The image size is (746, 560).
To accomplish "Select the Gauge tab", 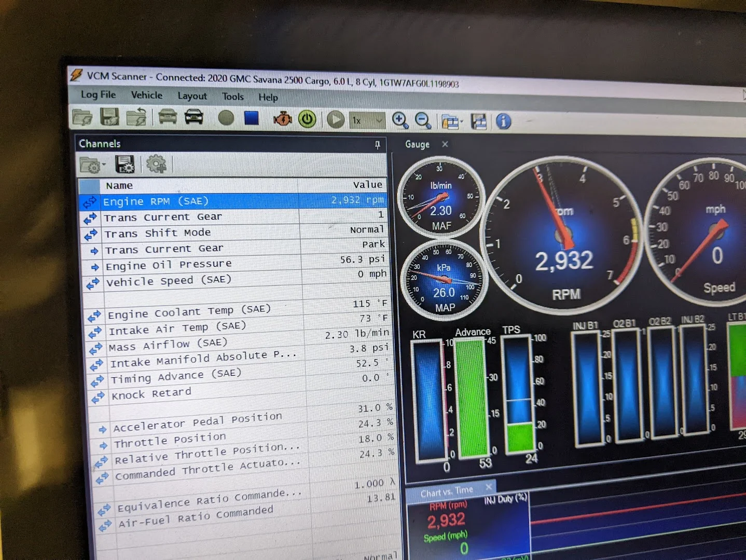I will (x=417, y=144).
